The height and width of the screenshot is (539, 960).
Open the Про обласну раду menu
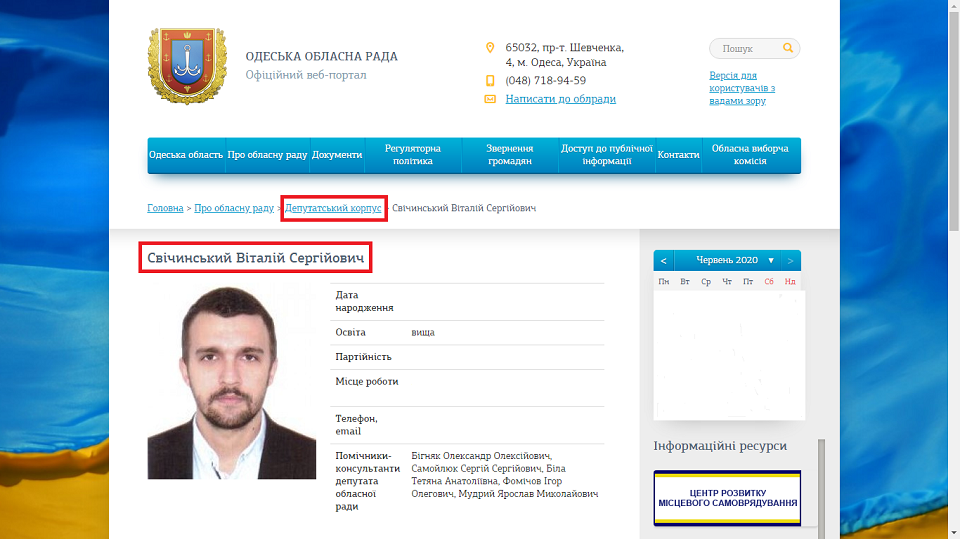pyautogui.click(x=267, y=156)
